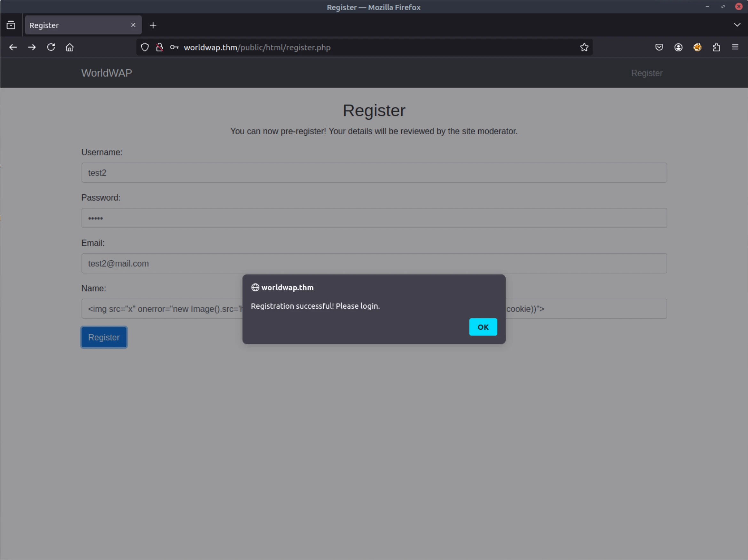Expand the list all tabs chevron
Screen dimensions: 748x560
pos(737,25)
